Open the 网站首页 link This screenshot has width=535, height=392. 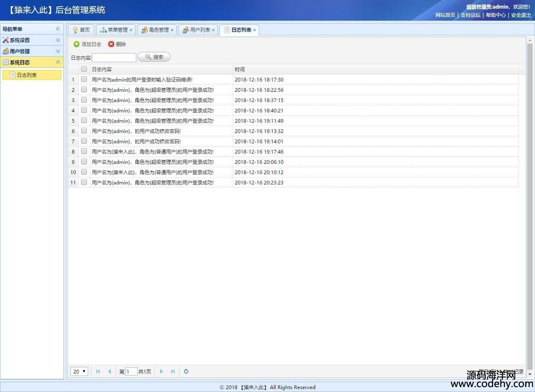pyautogui.click(x=445, y=15)
